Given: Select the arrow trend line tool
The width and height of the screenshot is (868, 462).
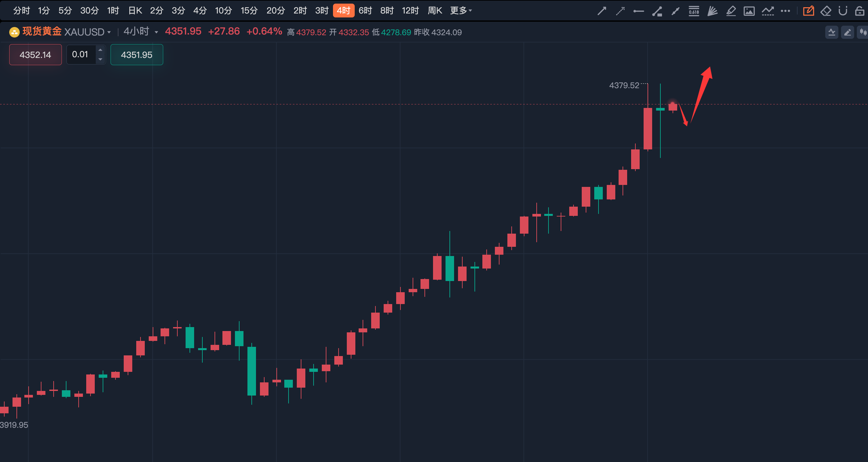Looking at the screenshot, I should point(602,11).
